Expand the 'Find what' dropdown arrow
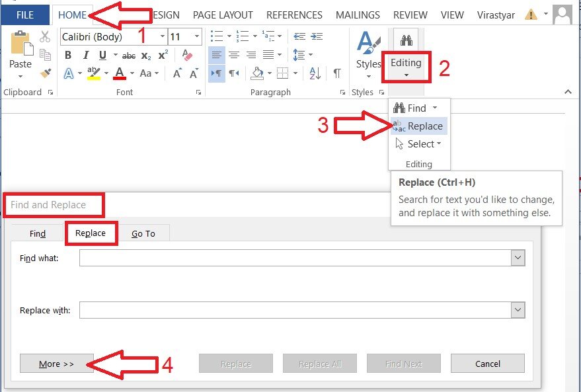 click(x=518, y=258)
